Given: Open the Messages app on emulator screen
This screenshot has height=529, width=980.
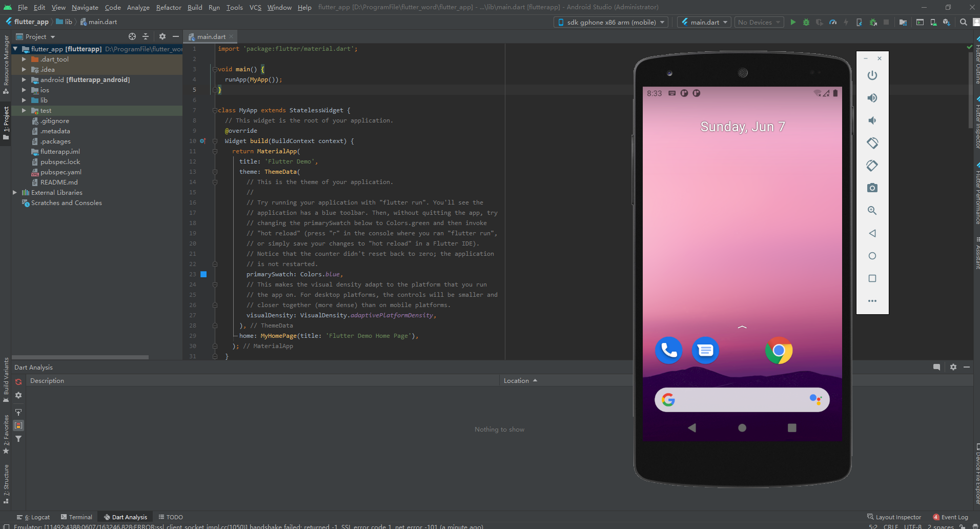Looking at the screenshot, I should (705, 351).
